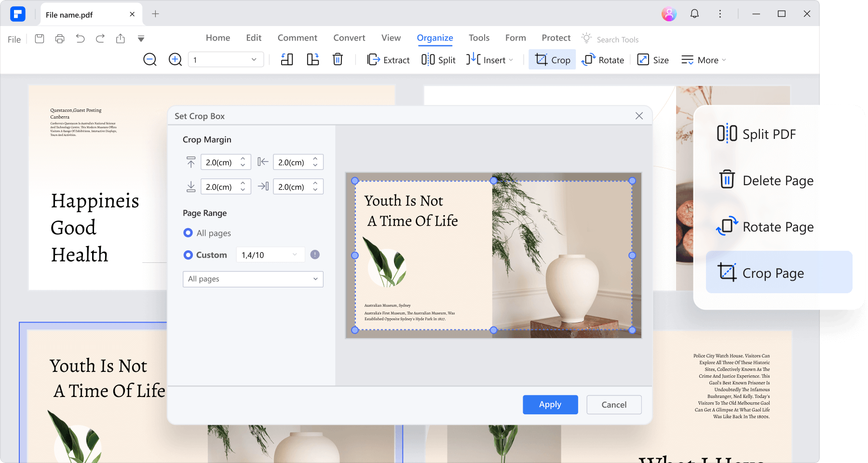This screenshot has width=868, height=463.
Task: Switch to the Home tab
Action: point(218,38)
